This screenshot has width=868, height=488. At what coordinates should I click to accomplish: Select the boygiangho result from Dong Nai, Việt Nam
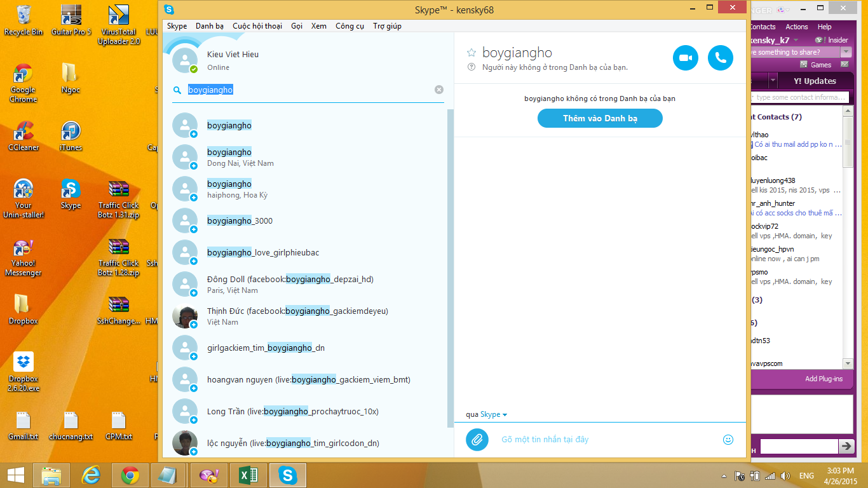[308, 157]
